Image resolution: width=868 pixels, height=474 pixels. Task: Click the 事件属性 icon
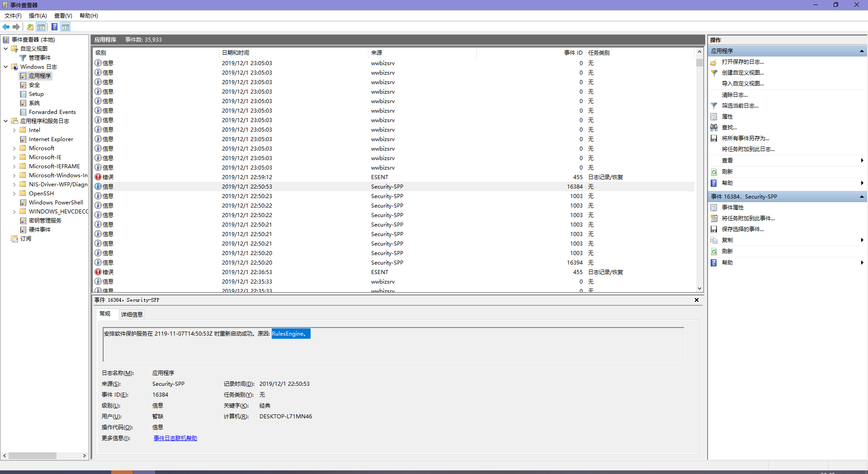point(714,208)
